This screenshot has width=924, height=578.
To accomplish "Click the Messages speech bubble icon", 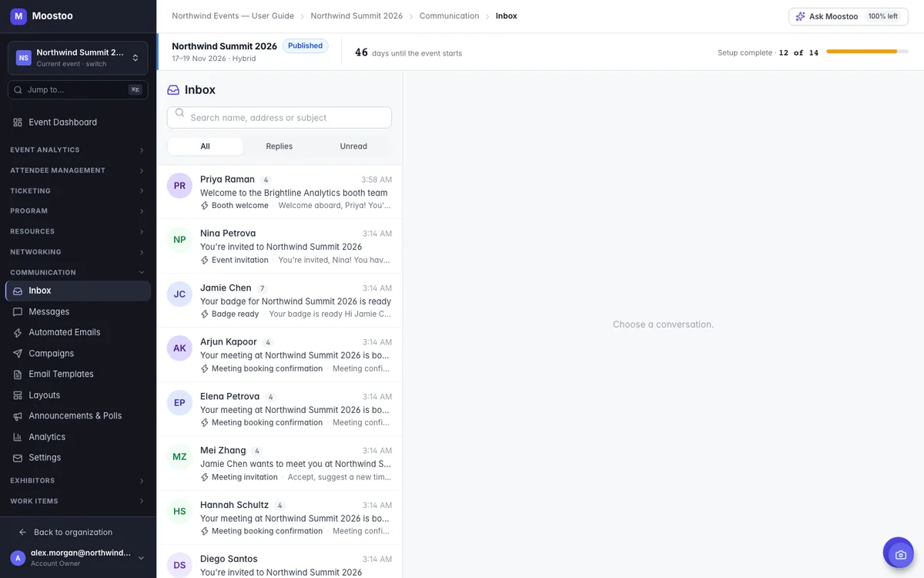I will click(18, 312).
